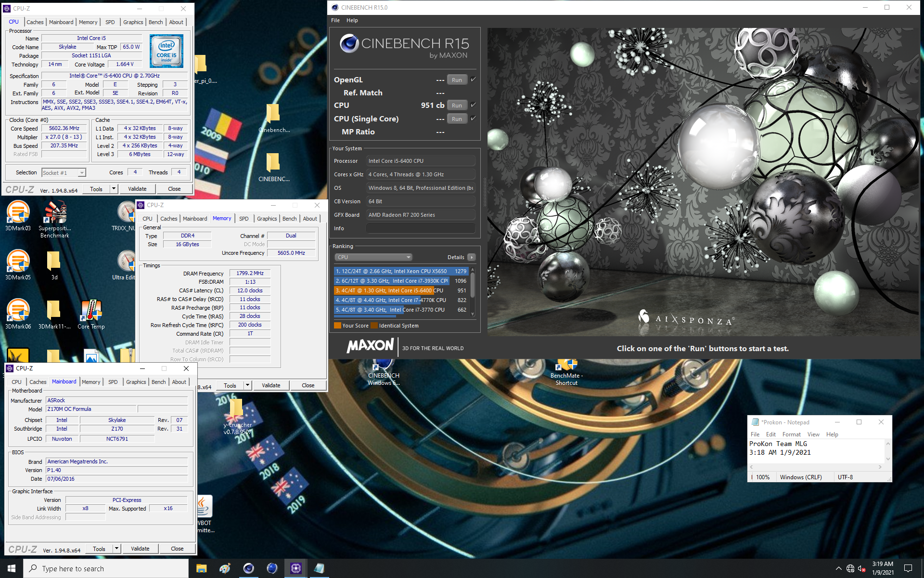Run the CPU benchmark
The width and height of the screenshot is (924, 578).
(x=457, y=105)
